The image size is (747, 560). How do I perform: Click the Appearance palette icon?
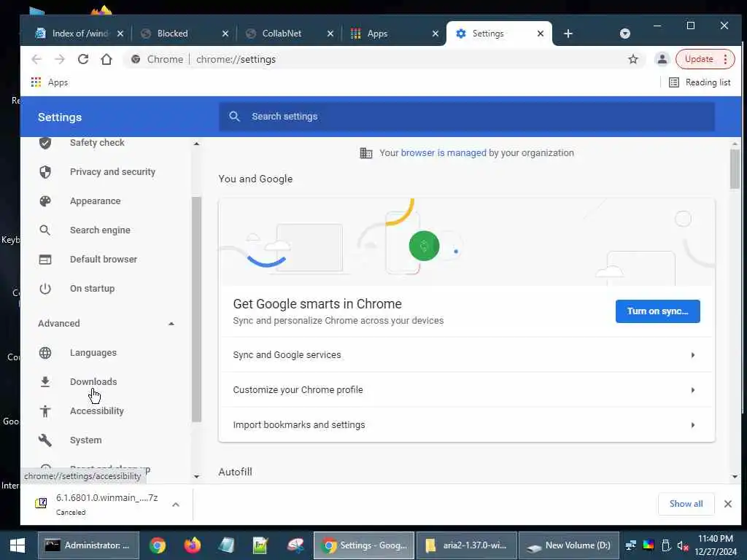coord(45,201)
